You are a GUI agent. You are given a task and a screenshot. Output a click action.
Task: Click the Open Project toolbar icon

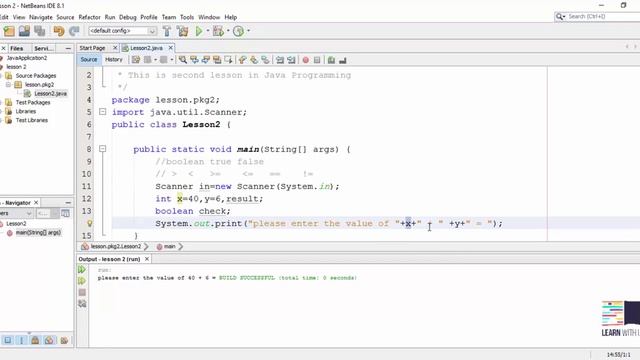(24, 31)
